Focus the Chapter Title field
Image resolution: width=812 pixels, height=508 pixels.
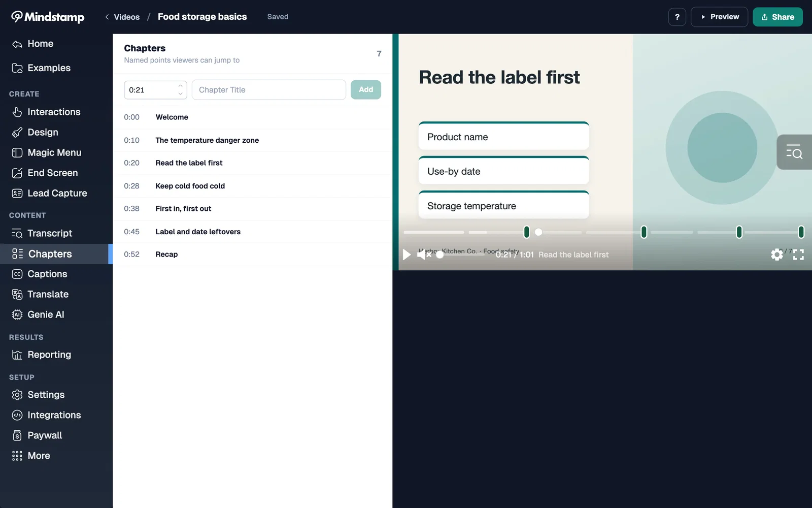tap(269, 90)
